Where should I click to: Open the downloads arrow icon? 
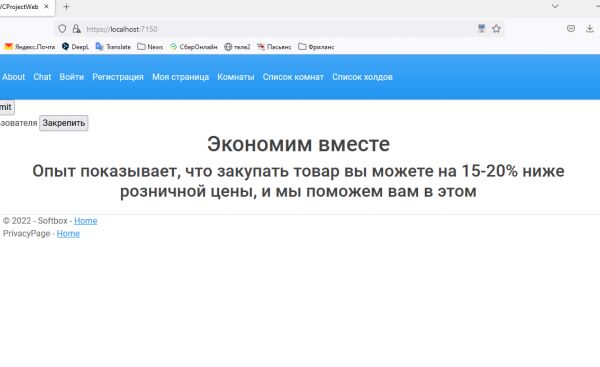click(590, 29)
